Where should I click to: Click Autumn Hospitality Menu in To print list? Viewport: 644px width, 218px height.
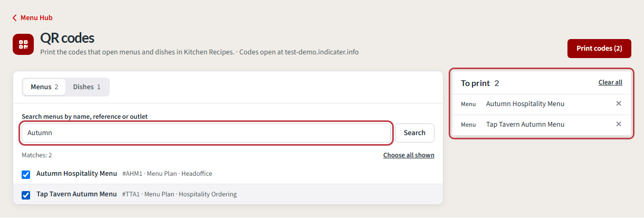[x=525, y=104]
